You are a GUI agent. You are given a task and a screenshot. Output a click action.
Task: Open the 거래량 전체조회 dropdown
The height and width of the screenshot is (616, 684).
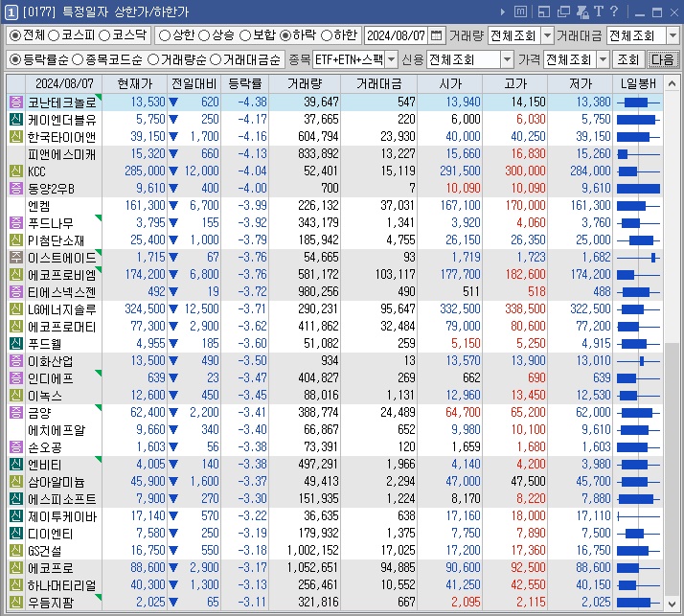(x=547, y=35)
